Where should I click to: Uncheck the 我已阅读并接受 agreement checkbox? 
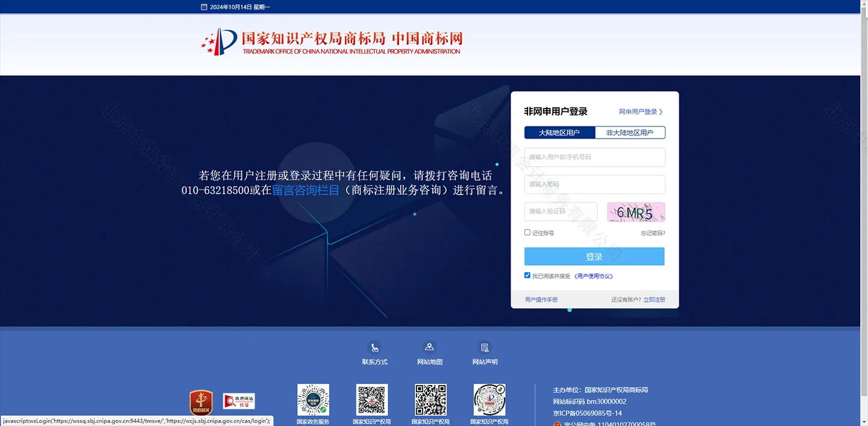pyautogui.click(x=527, y=275)
